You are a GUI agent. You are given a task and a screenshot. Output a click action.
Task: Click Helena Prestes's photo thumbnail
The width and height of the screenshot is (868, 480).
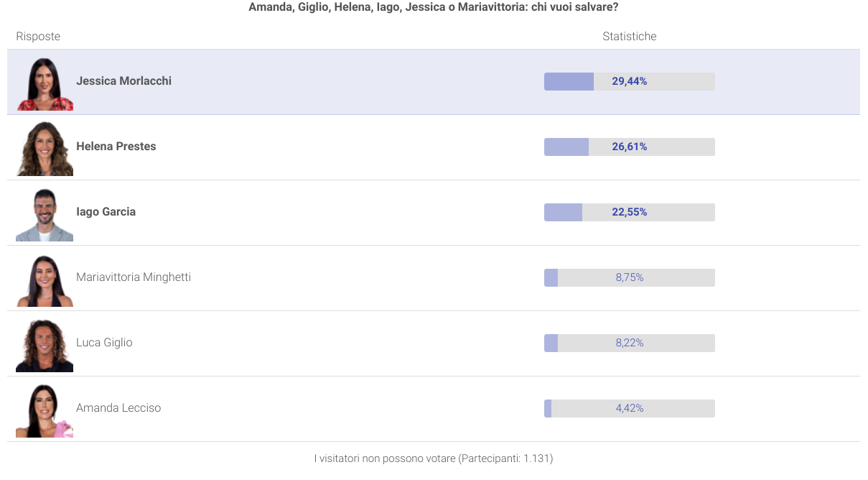(x=45, y=148)
